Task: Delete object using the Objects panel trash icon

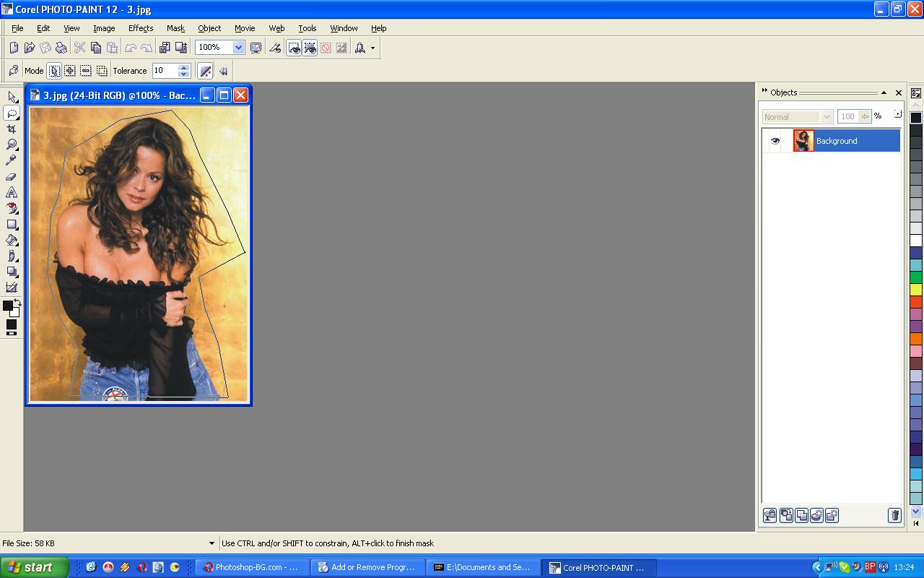Action: coord(894,515)
